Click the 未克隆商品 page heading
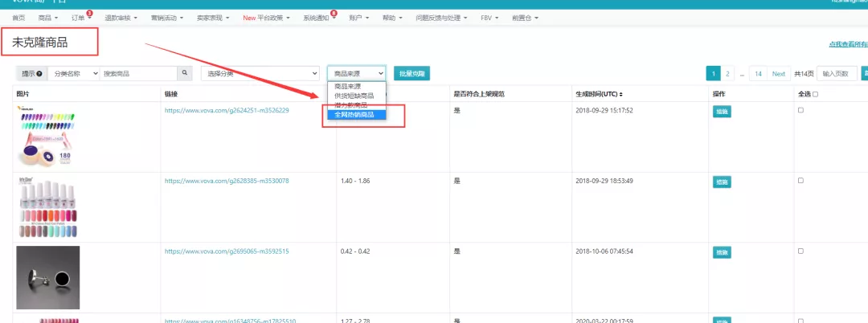The image size is (868, 323). [40, 43]
